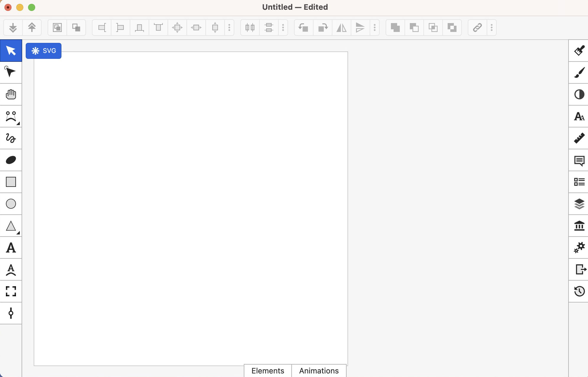588x377 pixels.
Task: Select the bottom tool with circle on line
Action: [11, 313]
